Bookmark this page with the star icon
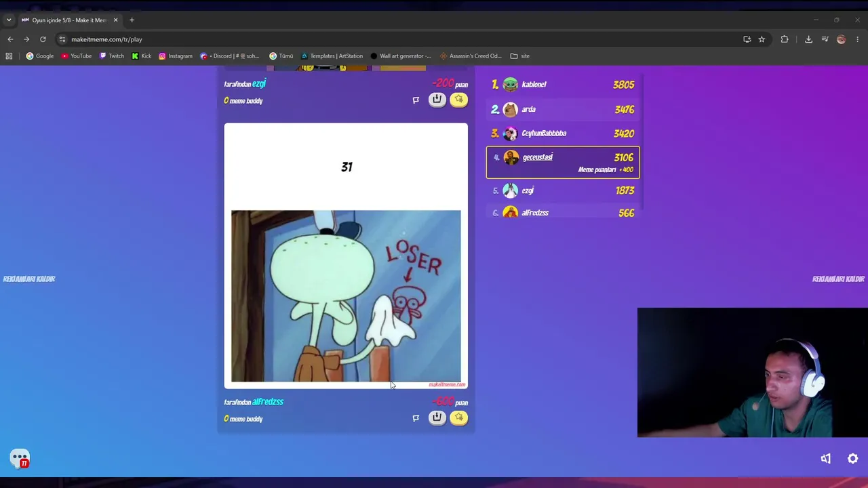Viewport: 868px width, 488px height. point(762,39)
